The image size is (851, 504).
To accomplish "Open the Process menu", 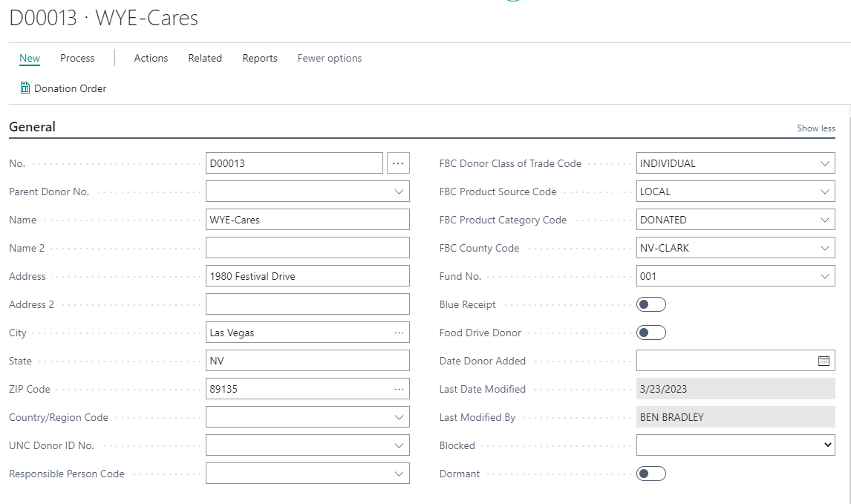I will pos(77,58).
